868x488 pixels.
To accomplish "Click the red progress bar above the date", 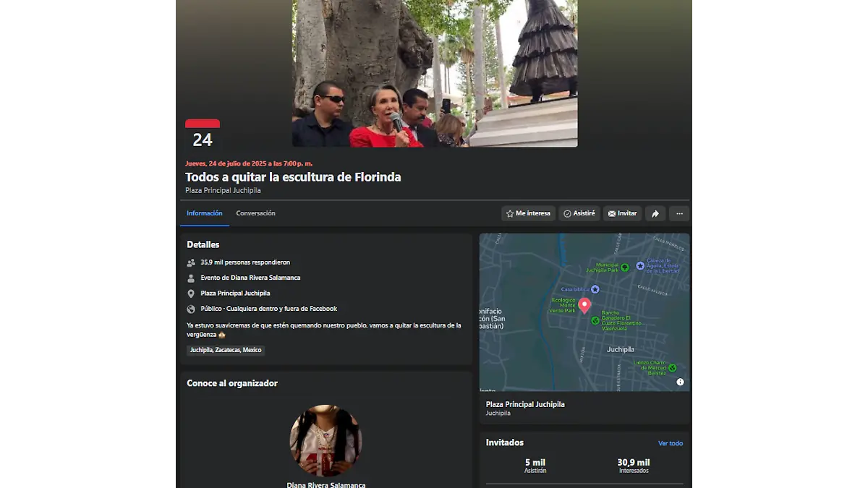I will 202,122.
